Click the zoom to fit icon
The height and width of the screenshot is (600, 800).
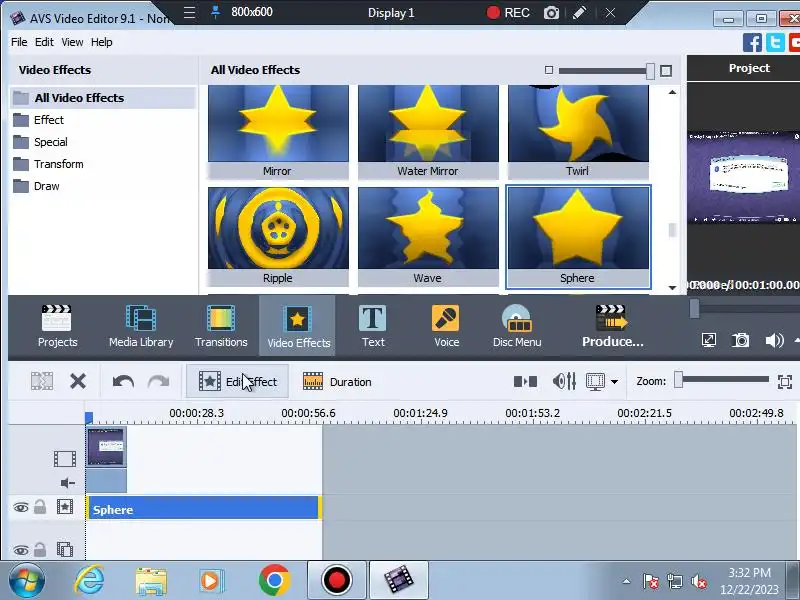point(785,382)
